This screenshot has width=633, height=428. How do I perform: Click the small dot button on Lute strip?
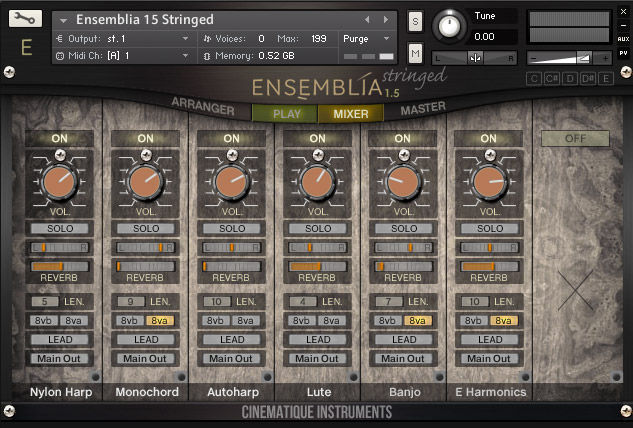[x=354, y=377]
